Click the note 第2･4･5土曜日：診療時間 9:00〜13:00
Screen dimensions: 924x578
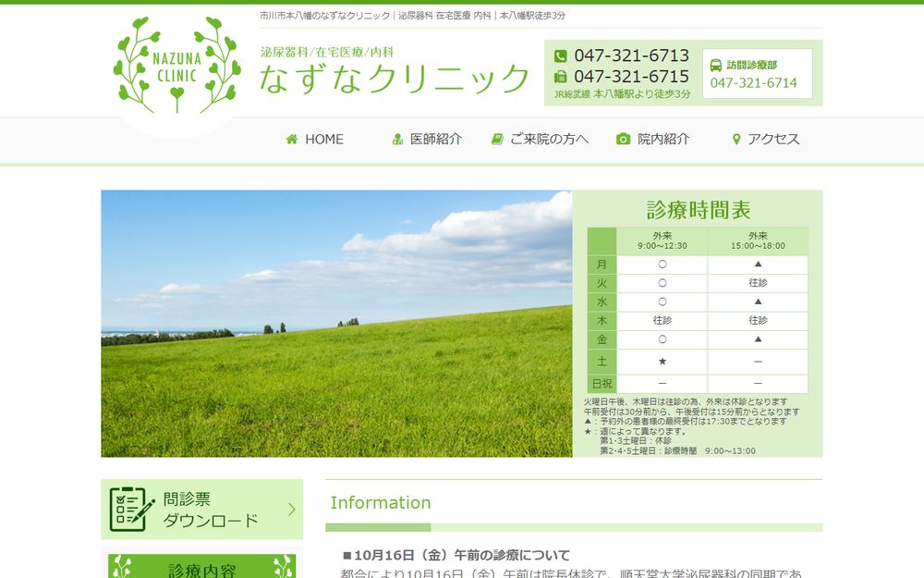(x=677, y=450)
